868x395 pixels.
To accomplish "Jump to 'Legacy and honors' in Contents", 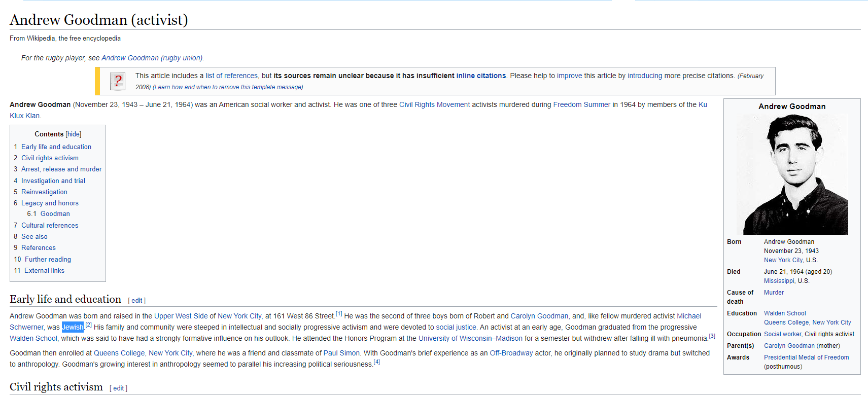I will [50, 203].
